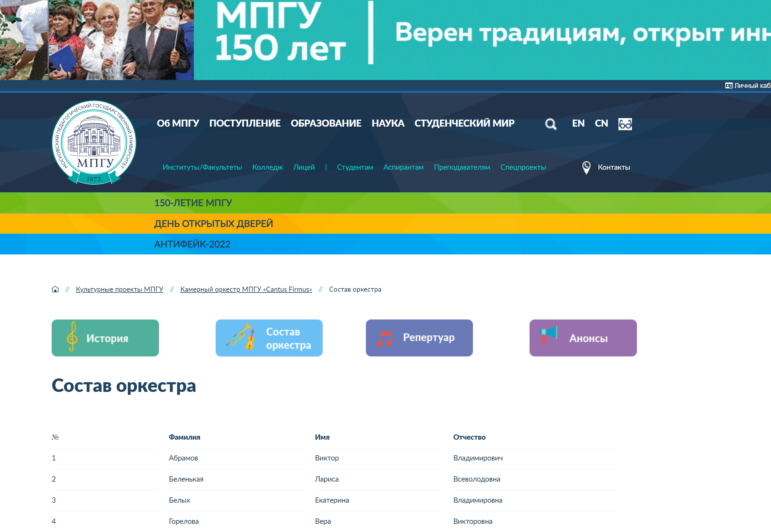Click the name Вера
Image resolution: width=771 pixels, height=532 pixels.
(x=323, y=521)
